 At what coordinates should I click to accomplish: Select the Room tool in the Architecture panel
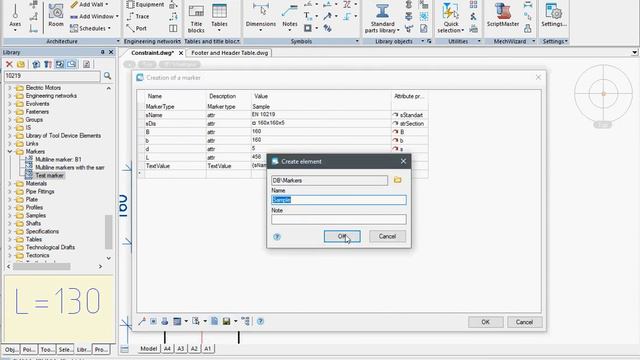(x=56, y=16)
